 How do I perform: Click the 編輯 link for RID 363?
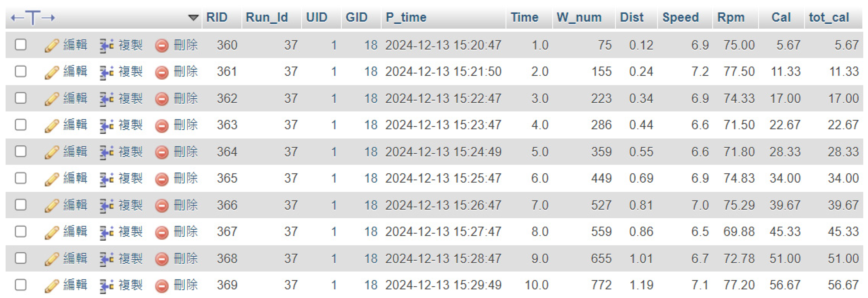click(75, 125)
